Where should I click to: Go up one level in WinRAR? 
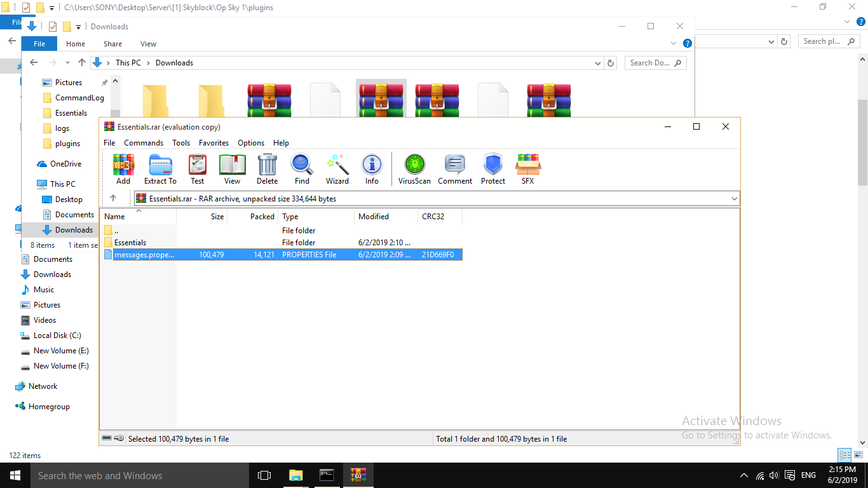click(x=113, y=198)
